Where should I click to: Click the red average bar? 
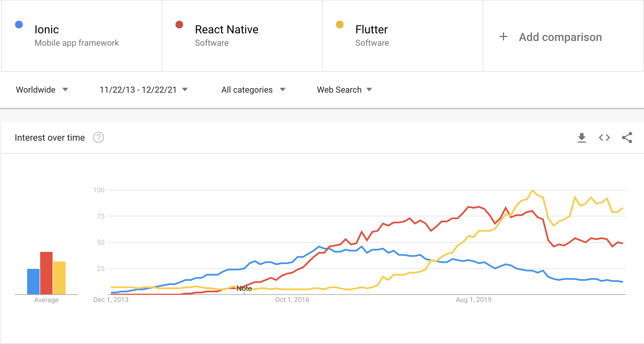point(46,273)
